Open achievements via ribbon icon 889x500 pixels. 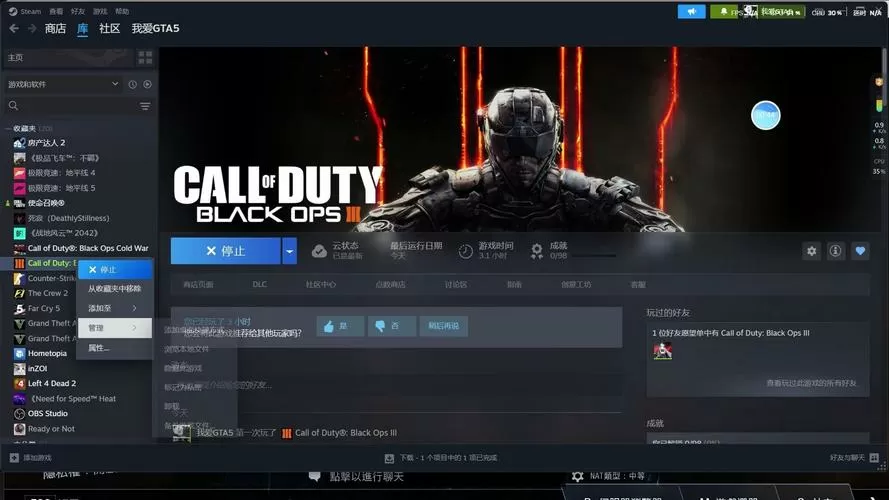[x=536, y=251]
